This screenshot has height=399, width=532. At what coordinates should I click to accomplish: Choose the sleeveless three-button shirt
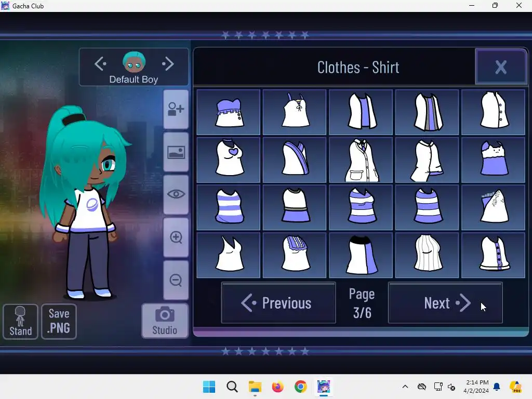click(494, 112)
